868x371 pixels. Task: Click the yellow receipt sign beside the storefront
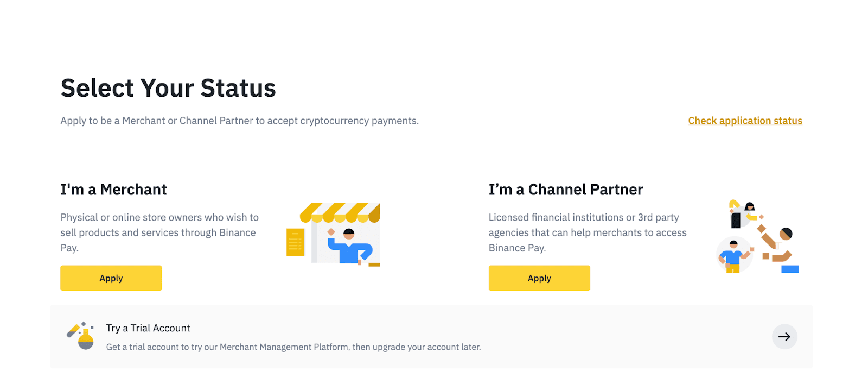(295, 242)
